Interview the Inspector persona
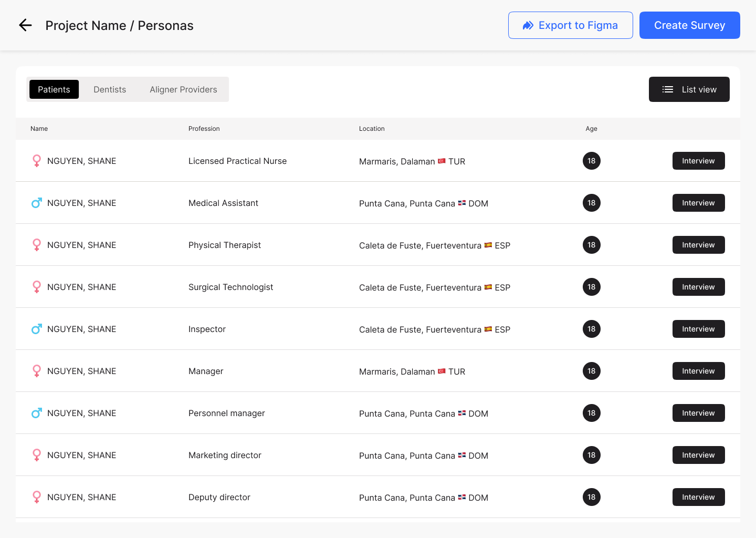 coord(699,329)
